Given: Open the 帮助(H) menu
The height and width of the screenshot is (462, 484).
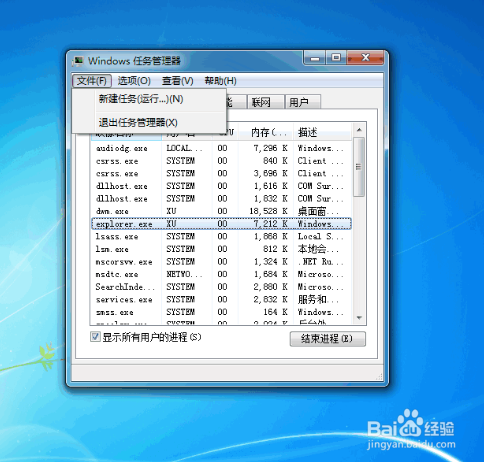Looking at the screenshot, I should click(220, 81).
